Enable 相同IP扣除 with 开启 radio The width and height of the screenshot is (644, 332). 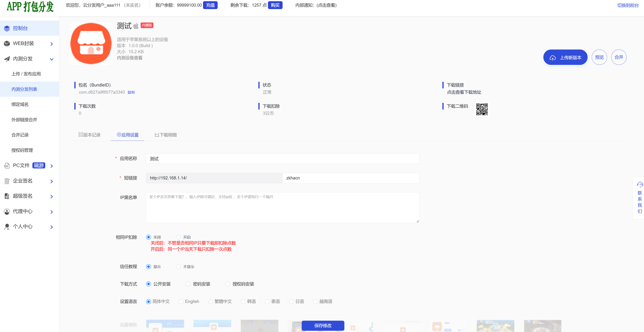(178, 237)
